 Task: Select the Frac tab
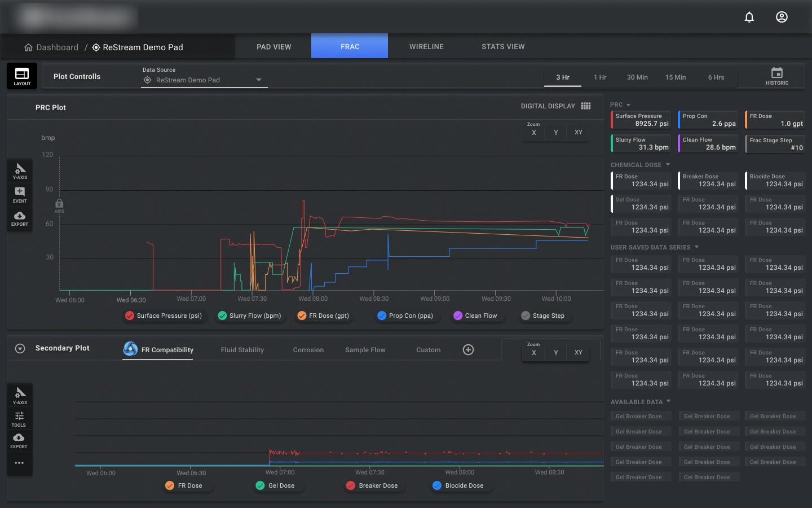(350, 46)
